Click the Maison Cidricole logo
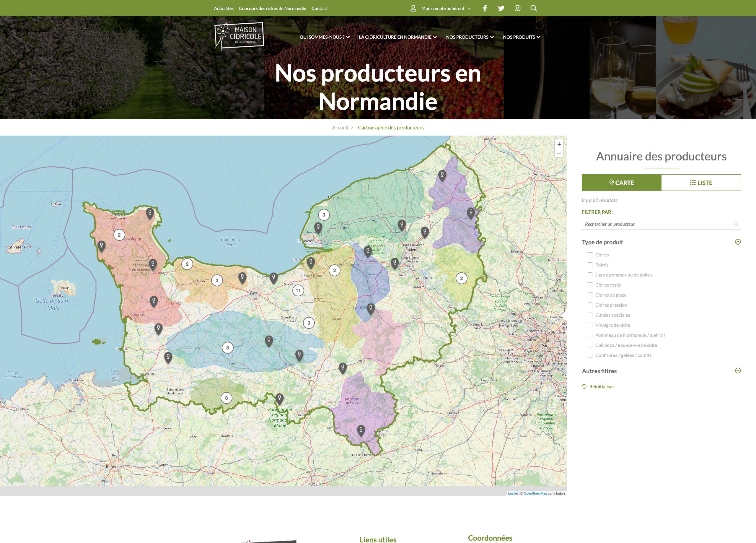The image size is (756, 543). click(x=239, y=36)
